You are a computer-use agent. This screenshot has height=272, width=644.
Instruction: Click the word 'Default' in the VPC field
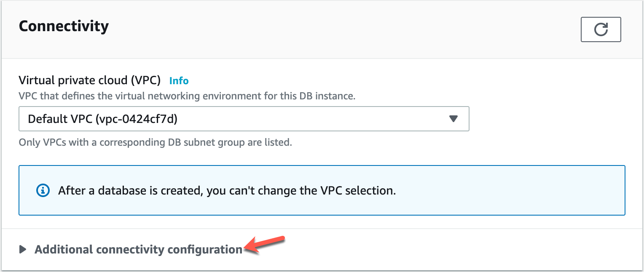tap(46, 119)
